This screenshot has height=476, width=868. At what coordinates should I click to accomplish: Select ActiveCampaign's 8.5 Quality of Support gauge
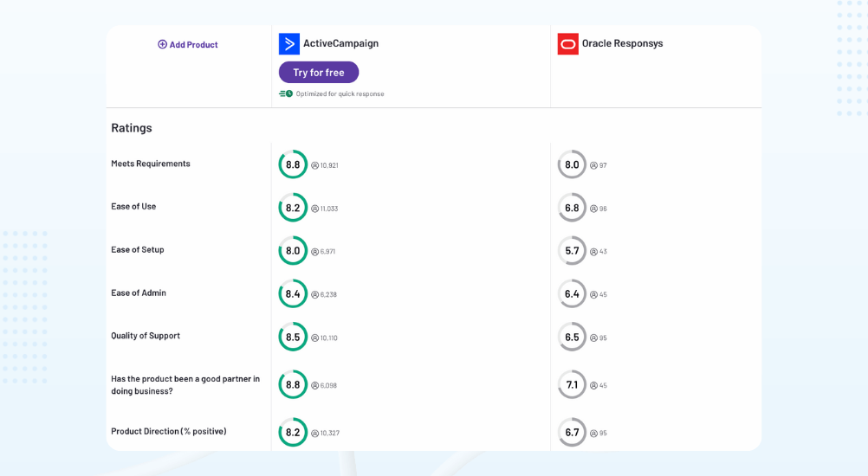pyautogui.click(x=293, y=337)
